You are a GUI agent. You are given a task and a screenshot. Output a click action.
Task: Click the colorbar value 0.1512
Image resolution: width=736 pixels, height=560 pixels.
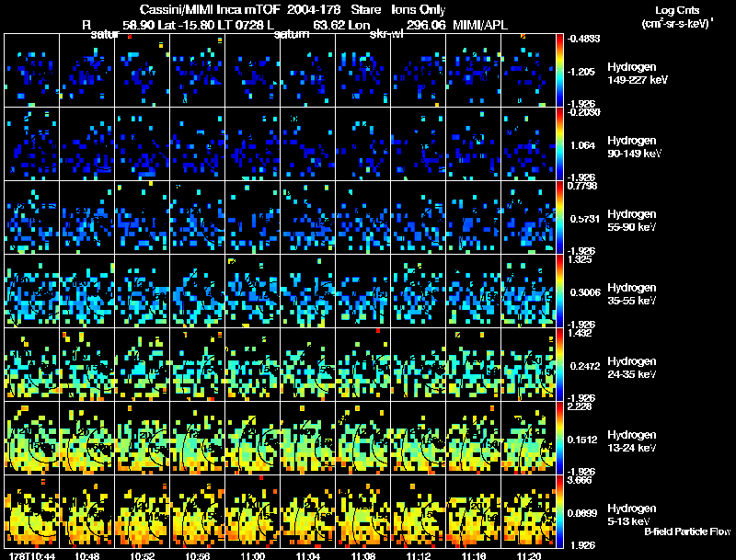point(584,440)
